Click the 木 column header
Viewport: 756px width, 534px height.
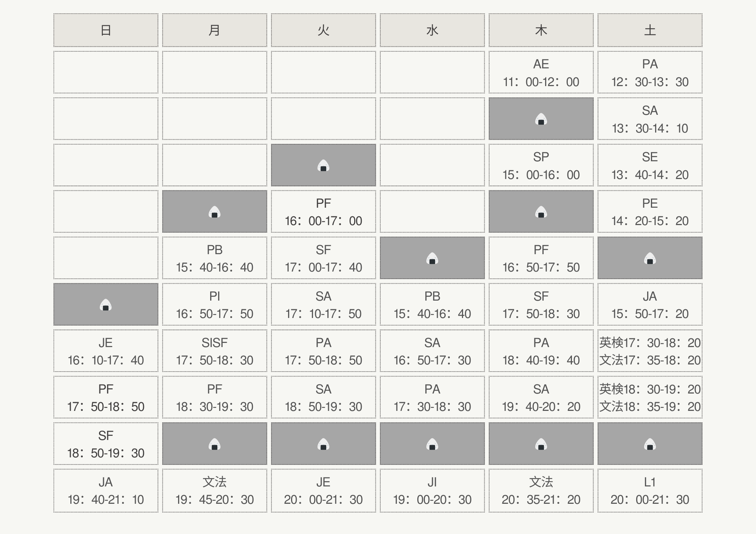point(541,30)
